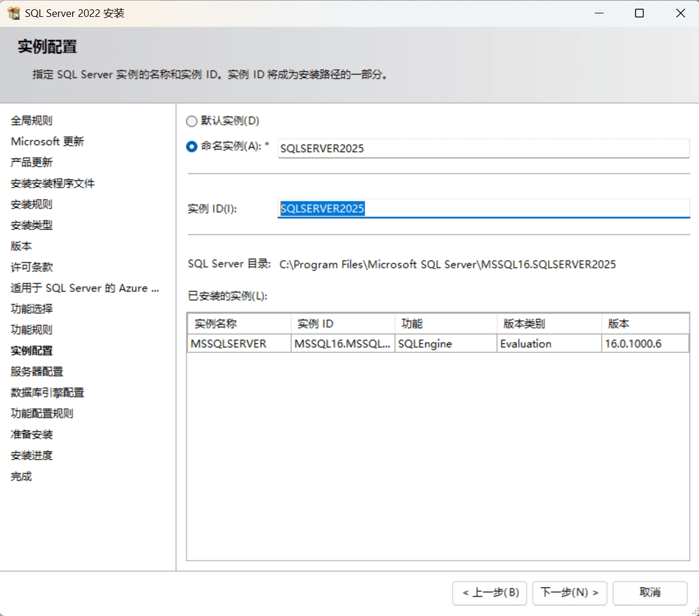Select 功能配置规则 in sidebar
699x616 pixels.
tap(42, 413)
